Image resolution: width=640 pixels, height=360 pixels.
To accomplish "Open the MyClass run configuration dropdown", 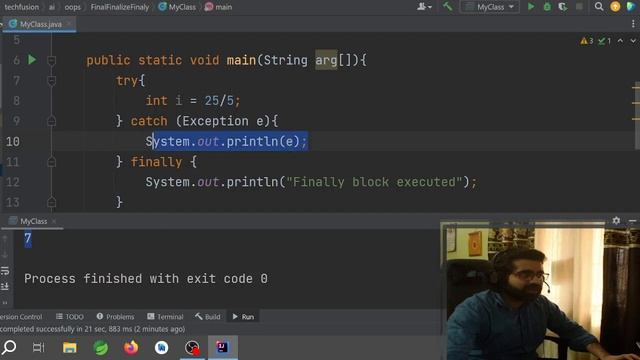I will click(490, 7).
